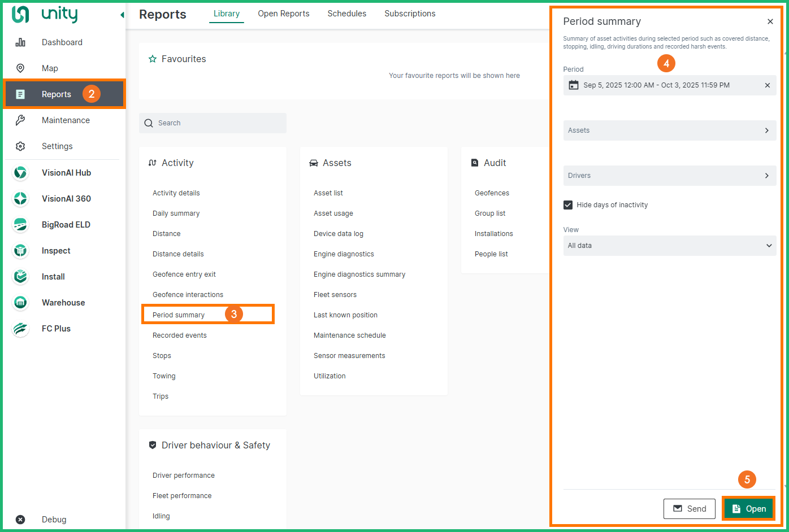Click the report Search field
The width and height of the screenshot is (789, 532).
click(x=213, y=123)
